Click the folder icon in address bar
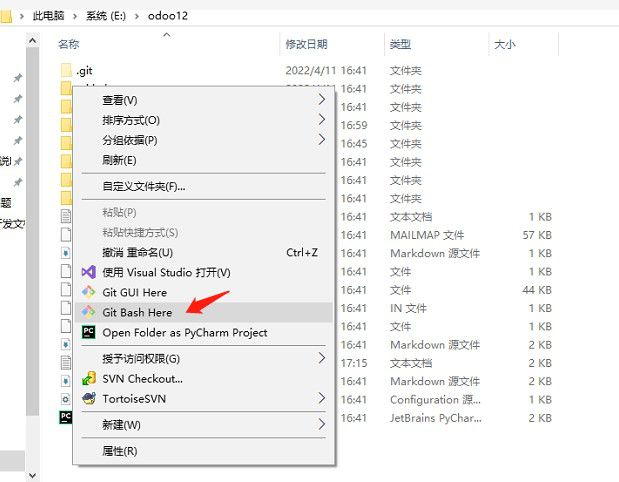Image resolution: width=619 pixels, height=482 pixels. 9,15
